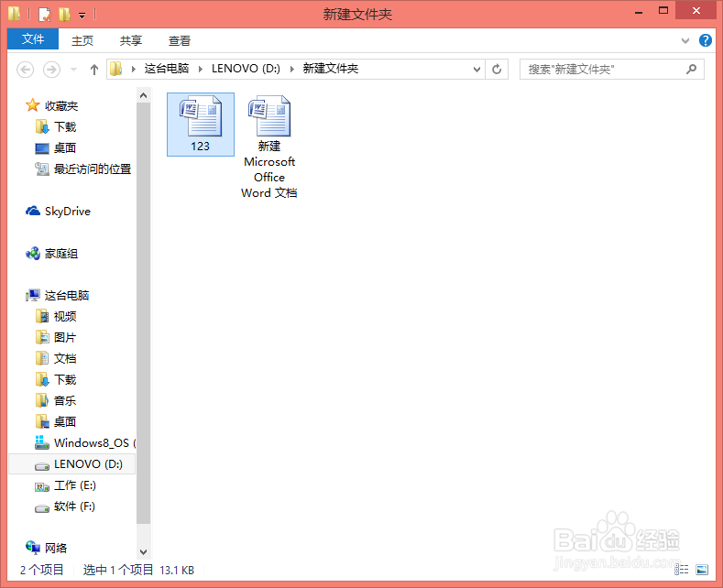Click the Help question mark icon
Viewport: 723px width, 588px height.
click(705, 40)
